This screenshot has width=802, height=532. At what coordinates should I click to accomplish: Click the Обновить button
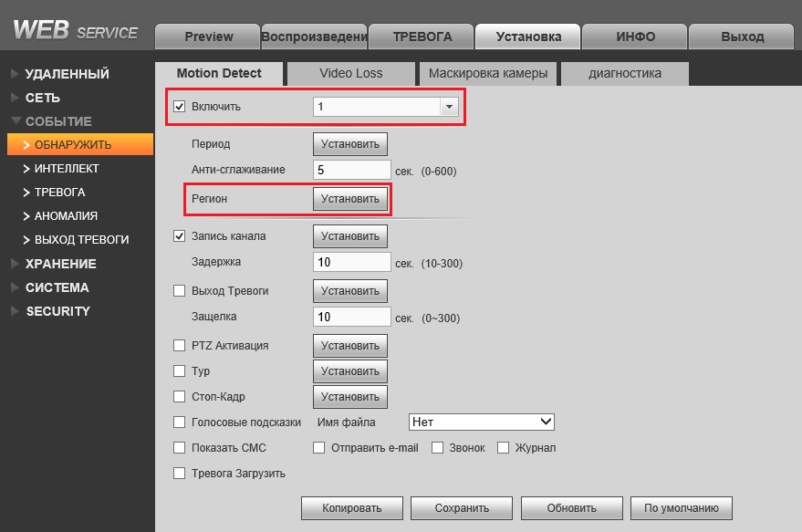[572, 508]
